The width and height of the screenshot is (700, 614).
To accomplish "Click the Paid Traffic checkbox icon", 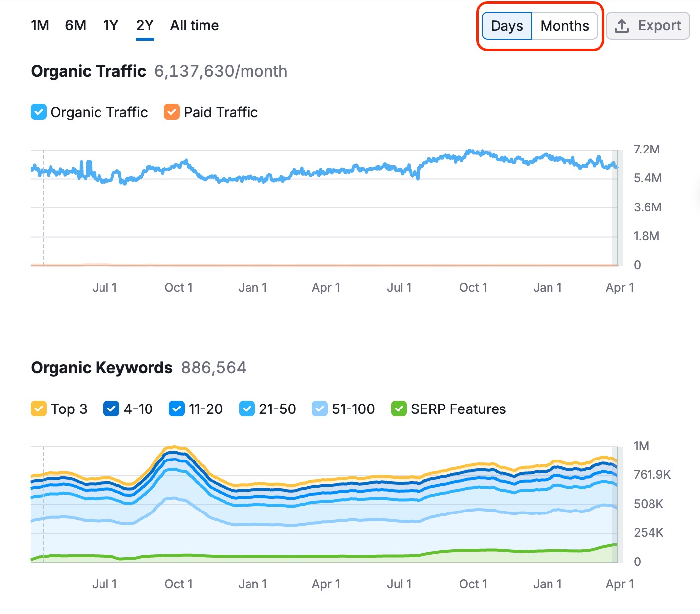I will tap(171, 112).
